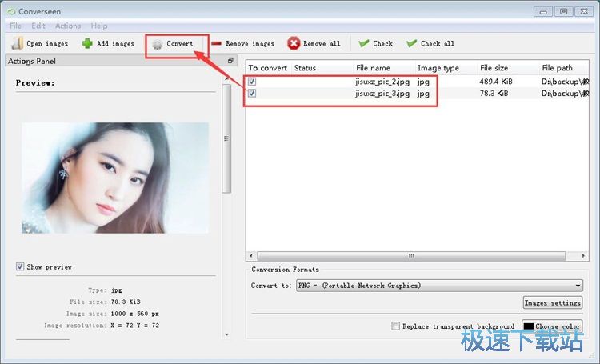
Task: Click the Converseen app icon in title bar
Action: [x=12, y=11]
